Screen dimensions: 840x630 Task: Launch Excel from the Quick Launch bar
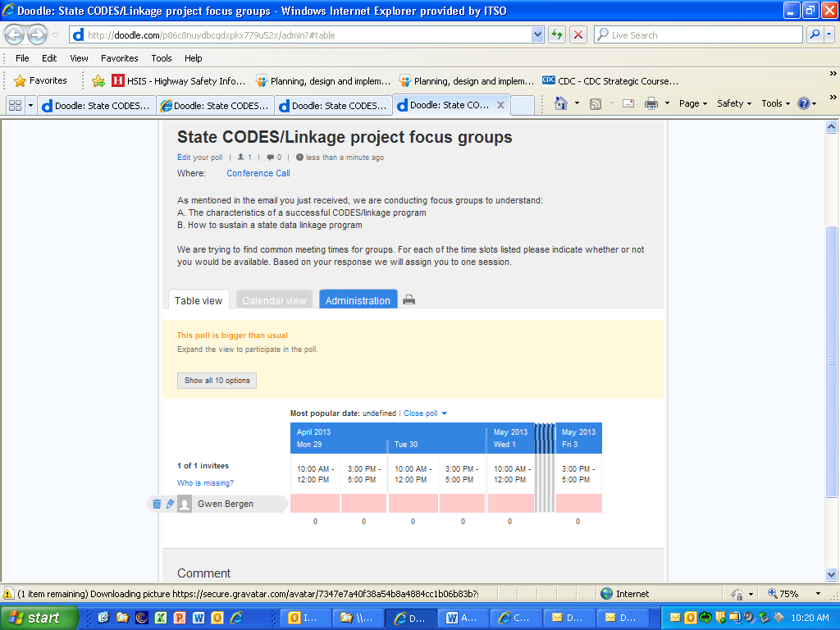point(160,618)
